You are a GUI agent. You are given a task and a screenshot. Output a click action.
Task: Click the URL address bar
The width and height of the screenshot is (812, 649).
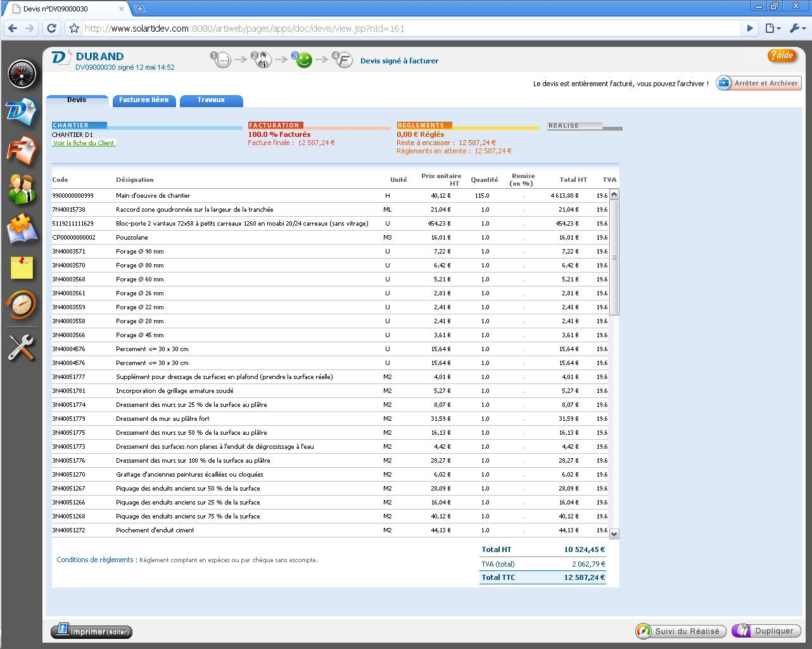pyautogui.click(x=412, y=29)
